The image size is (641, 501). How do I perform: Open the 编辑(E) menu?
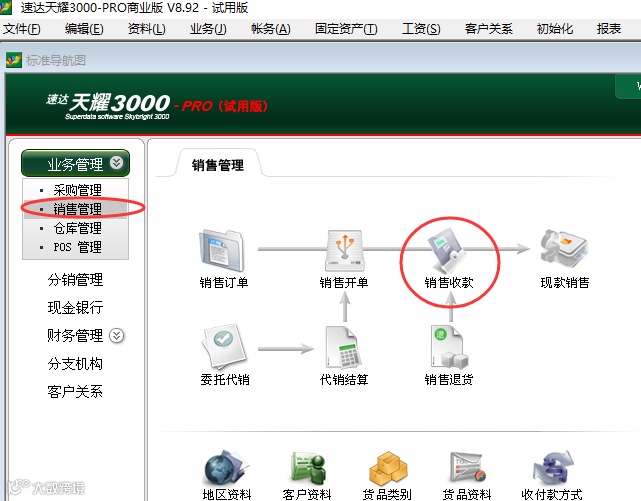click(84, 29)
